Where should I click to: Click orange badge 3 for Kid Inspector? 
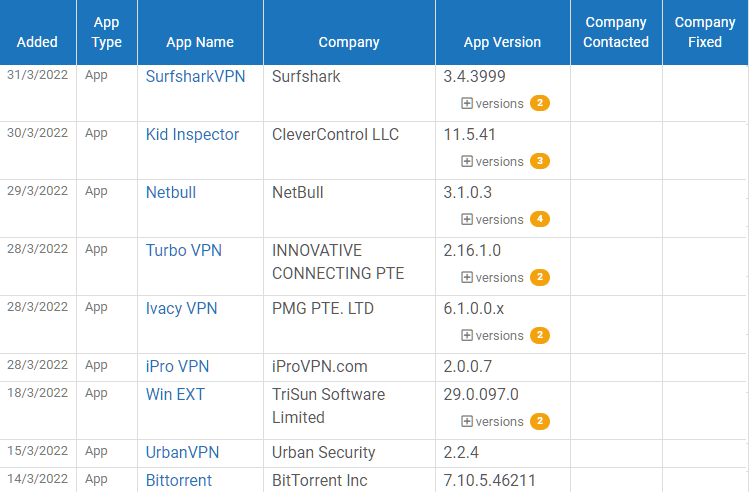(540, 162)
